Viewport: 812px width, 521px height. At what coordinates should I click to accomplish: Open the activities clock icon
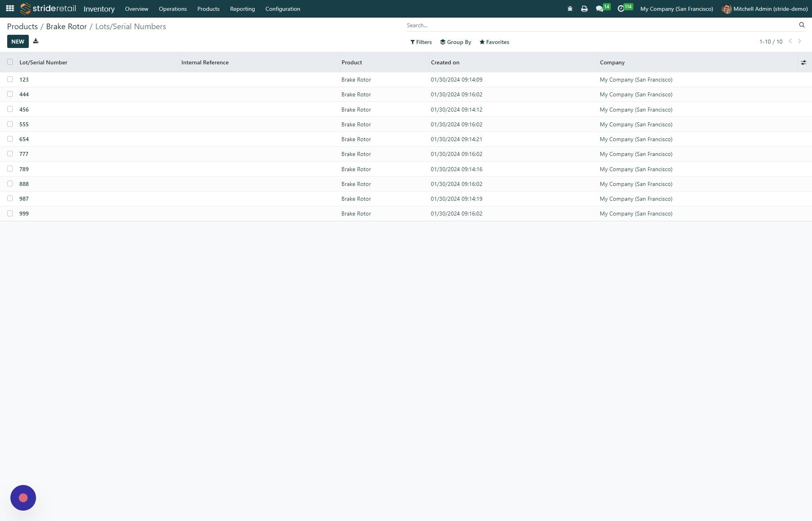(x=621, y=8)
